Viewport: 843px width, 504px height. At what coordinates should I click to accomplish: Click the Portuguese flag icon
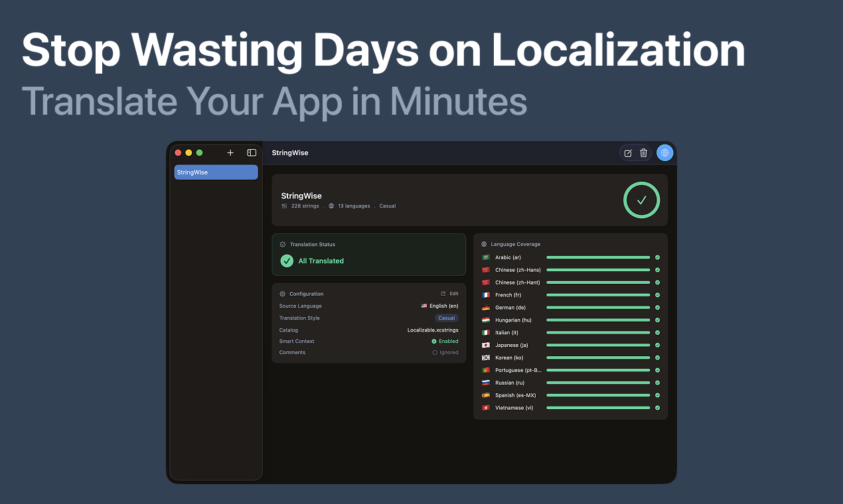[486, 370]
